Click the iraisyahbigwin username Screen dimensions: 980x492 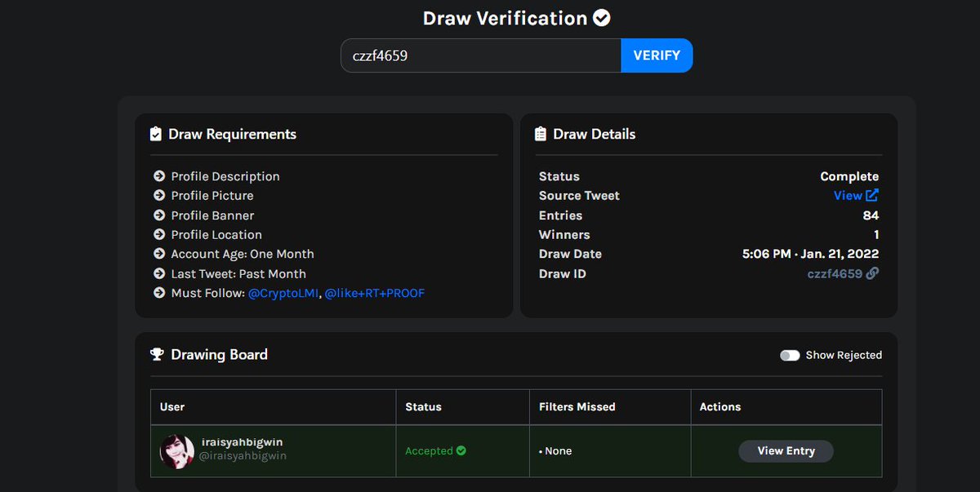tap(243, 442)
